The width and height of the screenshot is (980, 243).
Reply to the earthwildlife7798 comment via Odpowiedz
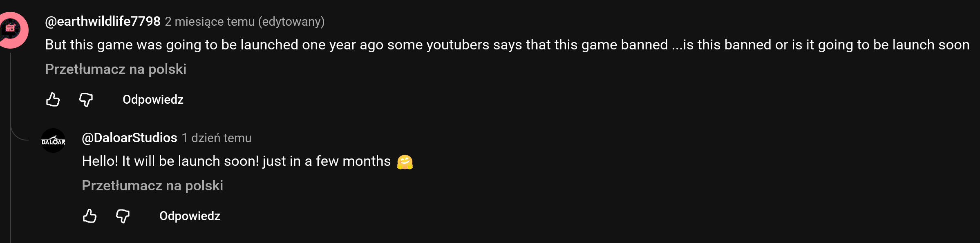pos(153,100)
